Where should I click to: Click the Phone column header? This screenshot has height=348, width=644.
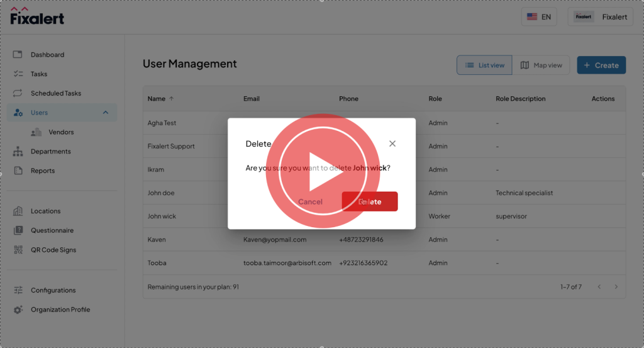(348, 99)
